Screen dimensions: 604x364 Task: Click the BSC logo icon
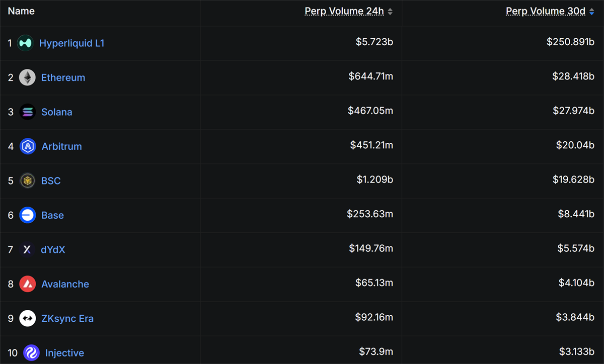point(28,180)
